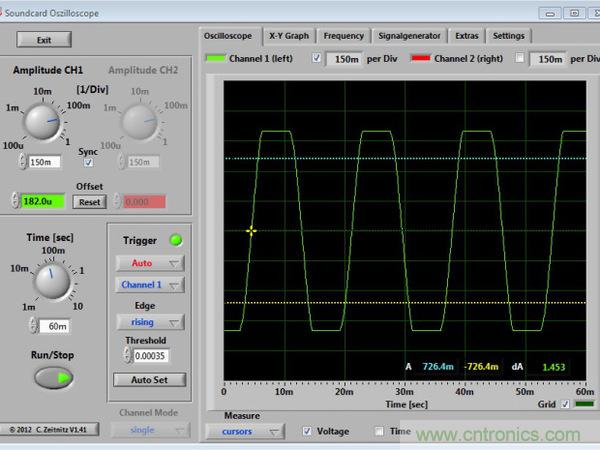Open the trigger mode Auto dropdown

click(149, 263)
